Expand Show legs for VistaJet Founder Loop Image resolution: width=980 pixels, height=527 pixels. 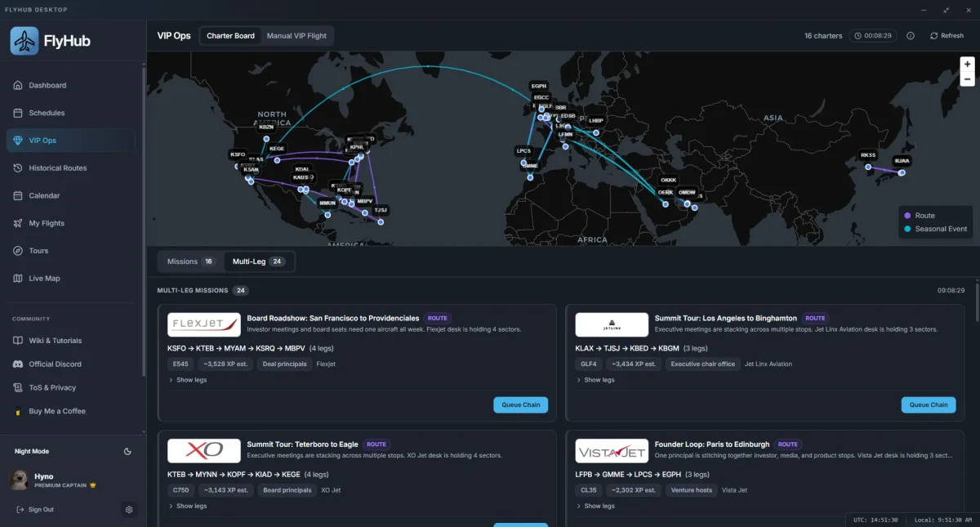pyautogui.click(x=595, y=506)
